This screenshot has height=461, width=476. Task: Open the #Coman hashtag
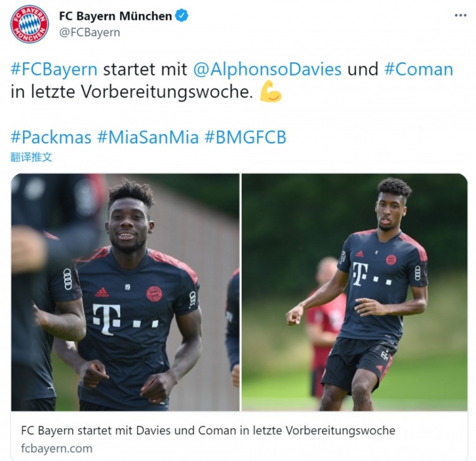[x=419, y=70]
